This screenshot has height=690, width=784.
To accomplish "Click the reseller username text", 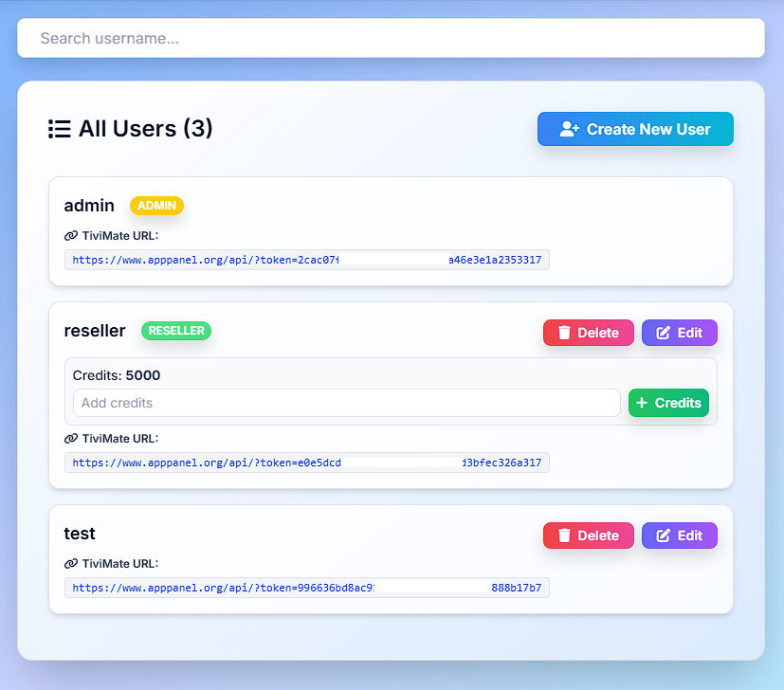I will click(x=95, y=331).
